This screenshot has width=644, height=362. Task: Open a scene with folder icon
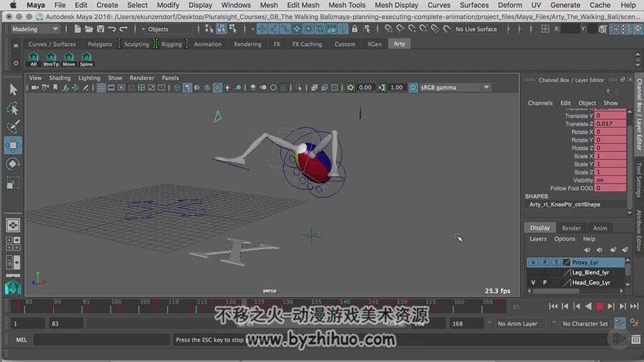point(89,29)
